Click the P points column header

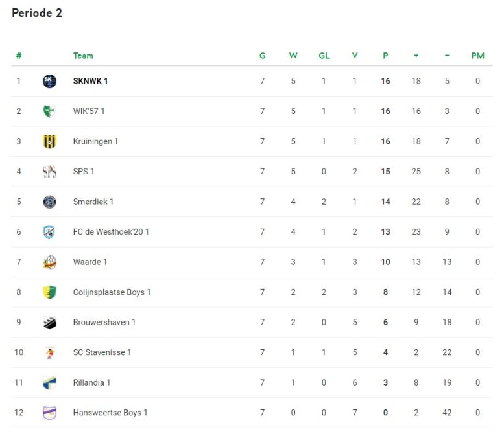[x=385, y=56]
